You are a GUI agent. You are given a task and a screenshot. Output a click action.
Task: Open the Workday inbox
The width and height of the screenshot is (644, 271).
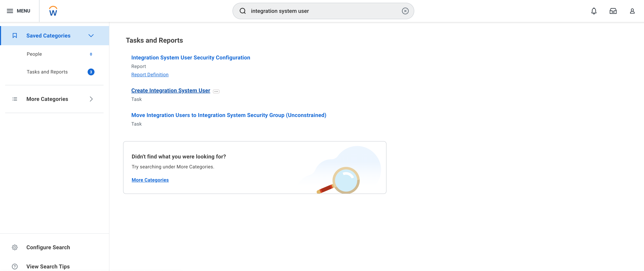click(x=613, y=11)
